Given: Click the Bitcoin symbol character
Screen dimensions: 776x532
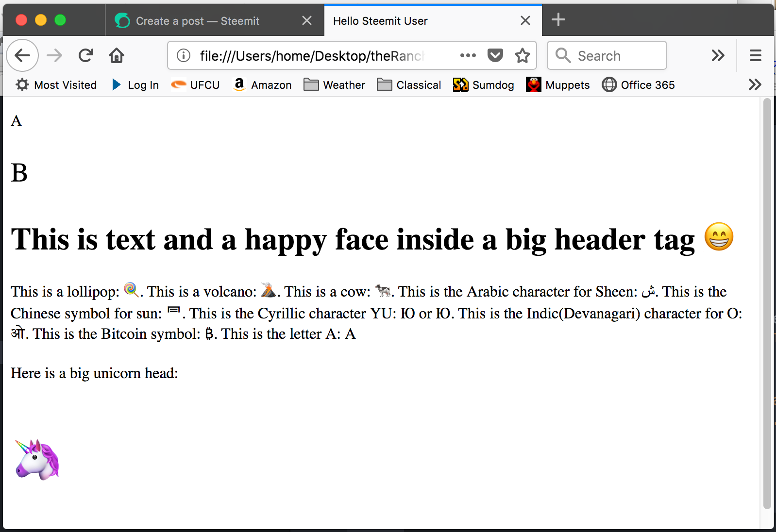Looking at the screenshot, I should (209, 334).
